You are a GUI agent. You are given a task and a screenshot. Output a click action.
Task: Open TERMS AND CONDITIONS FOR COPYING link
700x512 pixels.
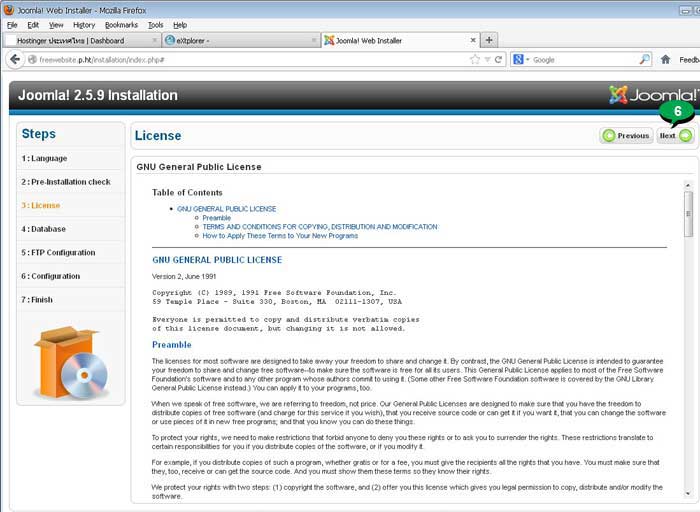pyautogui.click(x=320, y=227)
